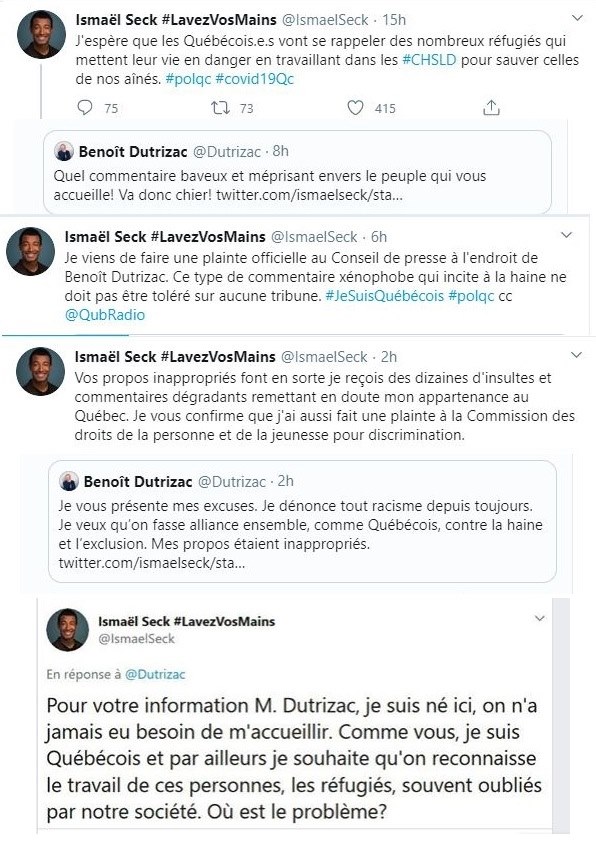Open the share icon under the first tweet
Viewport: 596px width, 850px height.
coord(491,107)
